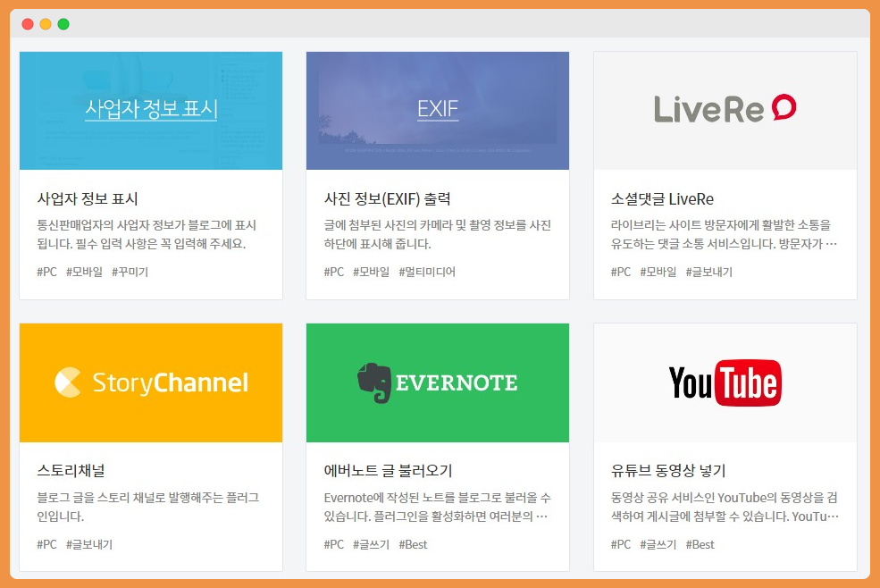Click #PC tag on 스토리채널 card
Viewport: 880px width, 588px height.
coord(46,544)
